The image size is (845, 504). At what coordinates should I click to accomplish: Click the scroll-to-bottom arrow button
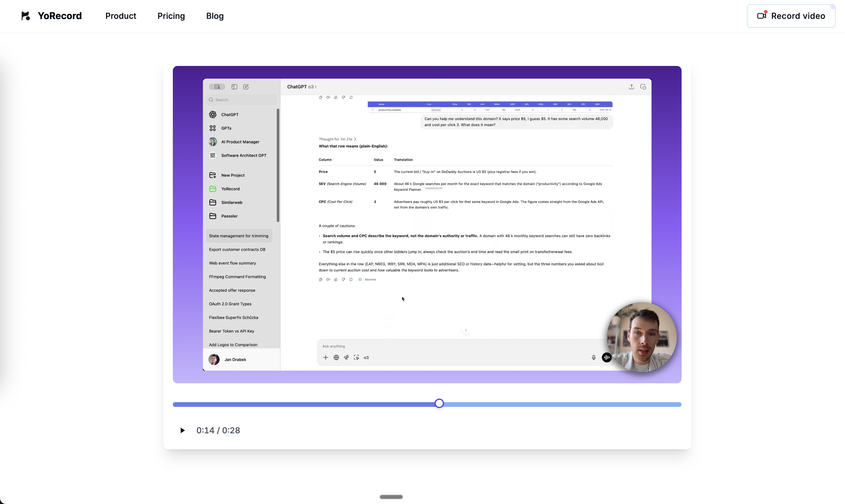(466, 330)
